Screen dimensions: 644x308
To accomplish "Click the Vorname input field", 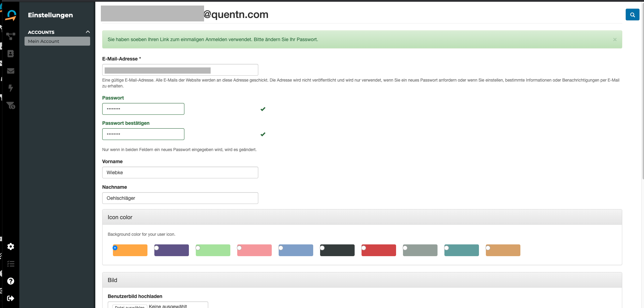I will pyautogui.click(x=180, y=172).
